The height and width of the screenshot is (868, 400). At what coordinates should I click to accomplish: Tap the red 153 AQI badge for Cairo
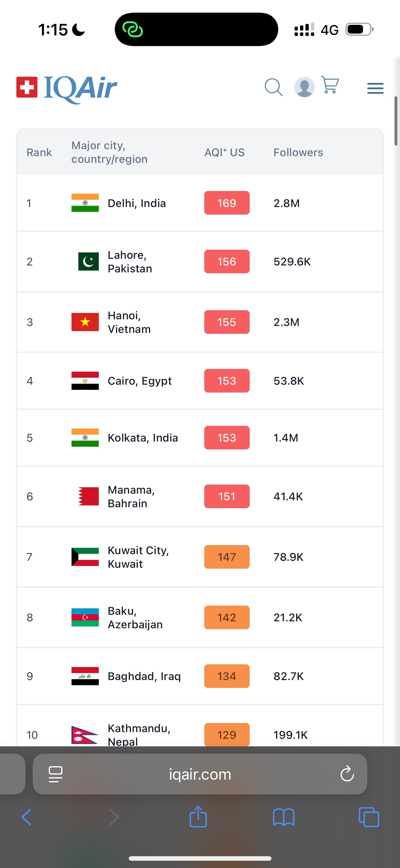point(227,381)
